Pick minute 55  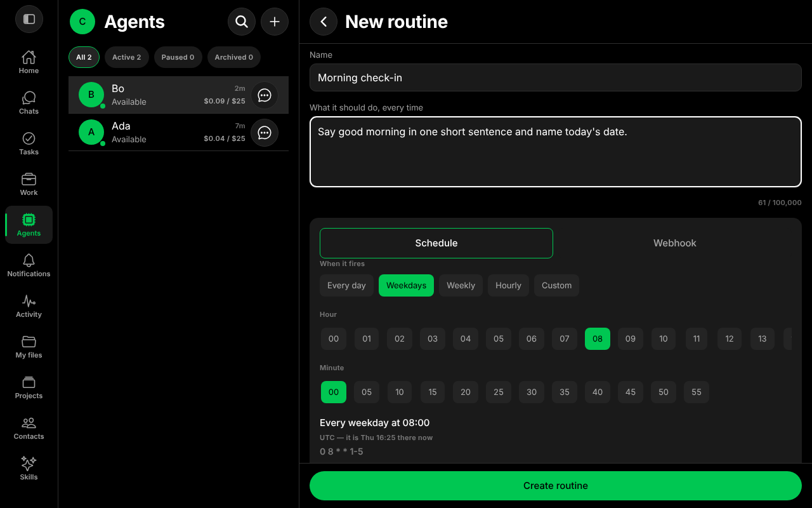pos(697,392)
